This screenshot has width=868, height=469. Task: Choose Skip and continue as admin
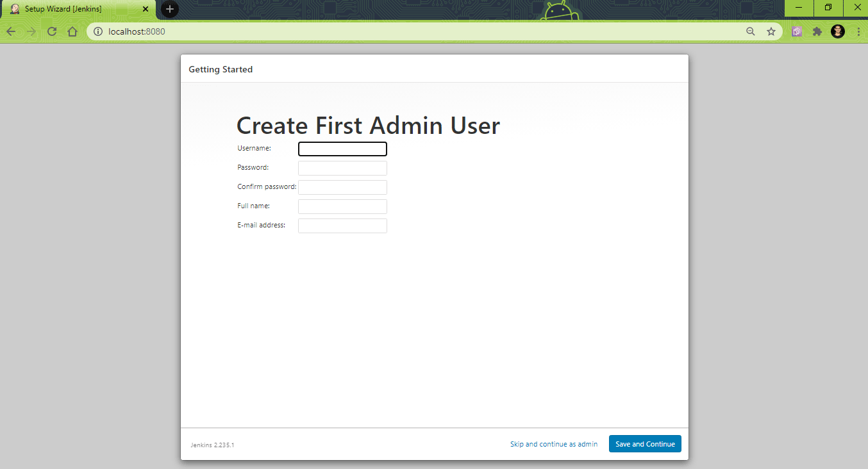point(554,443)
